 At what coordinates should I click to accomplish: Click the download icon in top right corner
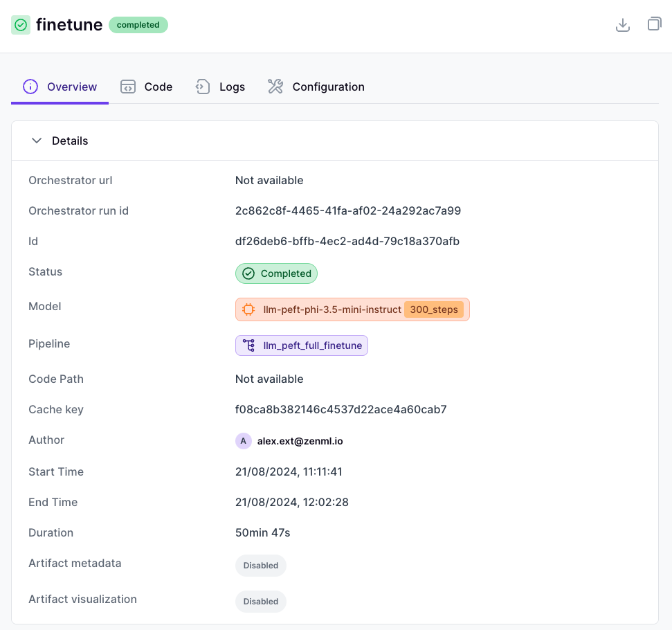tap(622, 24)
